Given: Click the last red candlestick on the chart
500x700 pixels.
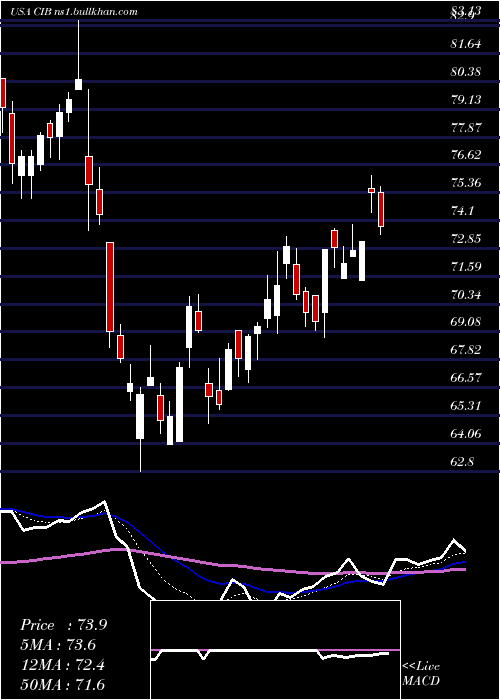Looking at the screenshot, I should click(x=381, y=209).
